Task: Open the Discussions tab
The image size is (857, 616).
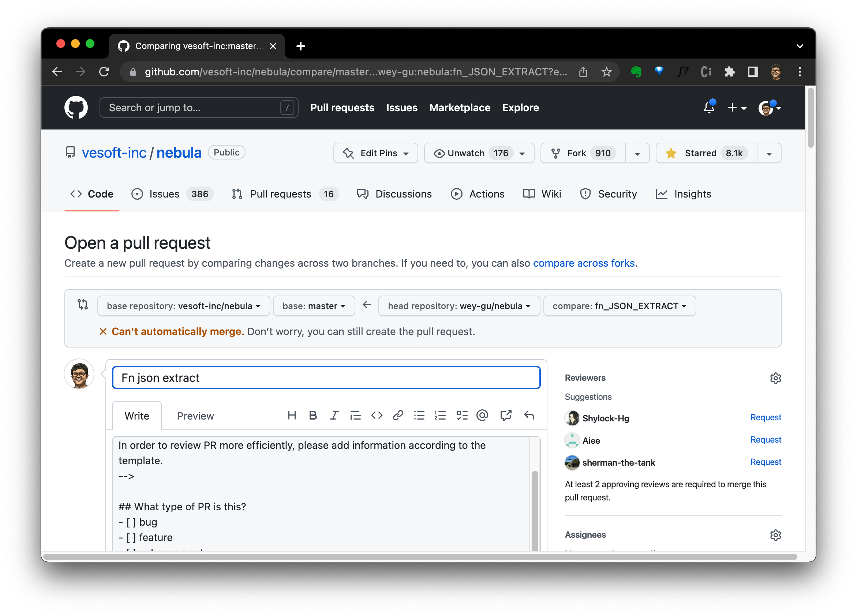Action: 394,194
